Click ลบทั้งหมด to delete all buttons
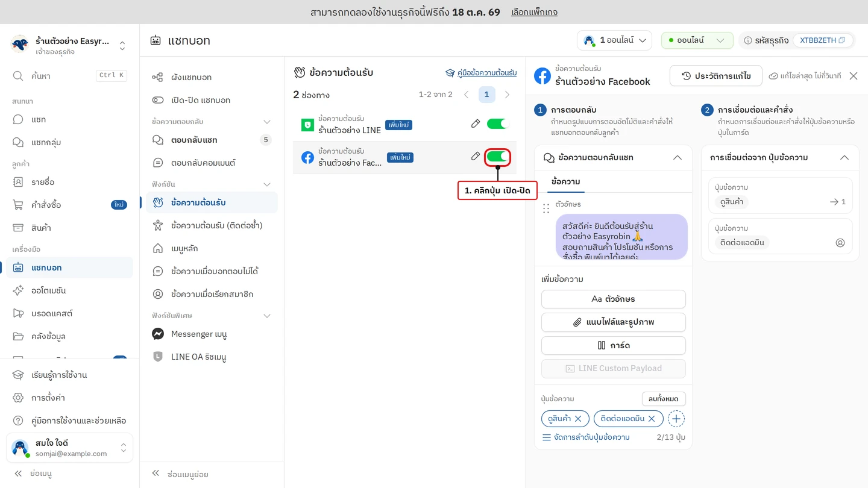This screenshot has width=868, height=488. [x=664, y=399]
